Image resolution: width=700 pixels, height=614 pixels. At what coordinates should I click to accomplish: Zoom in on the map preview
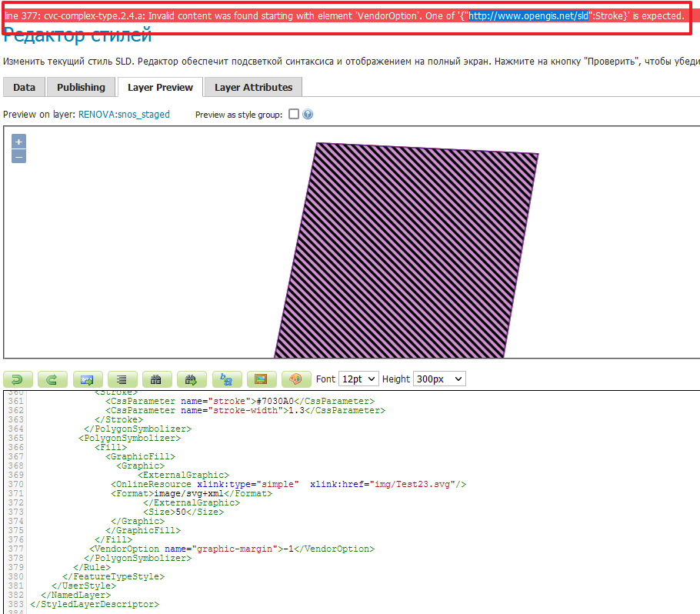[x=19, y=142]
